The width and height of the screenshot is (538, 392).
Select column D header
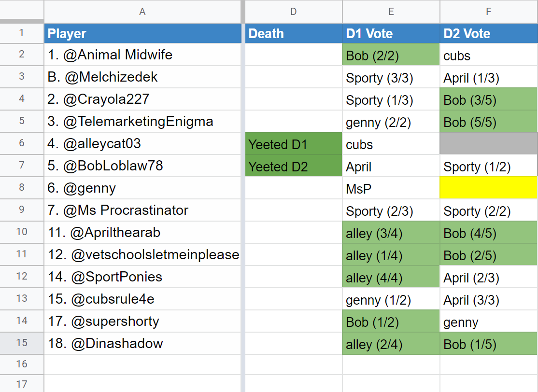[293, 11]
